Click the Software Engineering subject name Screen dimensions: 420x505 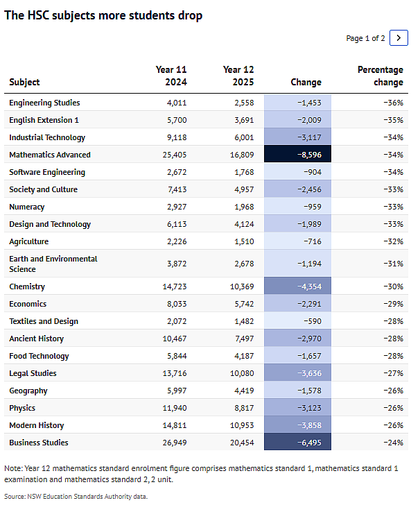click(x=47, y=172)
